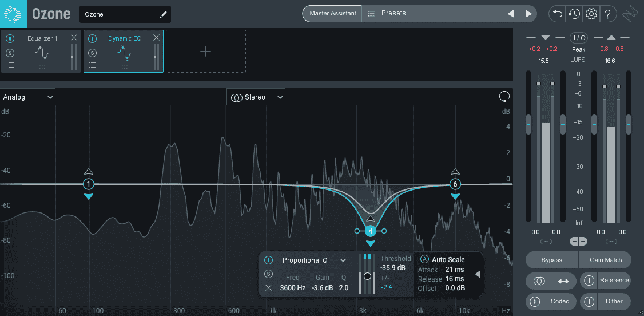The height and width of the screenshot is (316, 644).
Task: Open the Presets menu
Action: [x=393, y=13]
